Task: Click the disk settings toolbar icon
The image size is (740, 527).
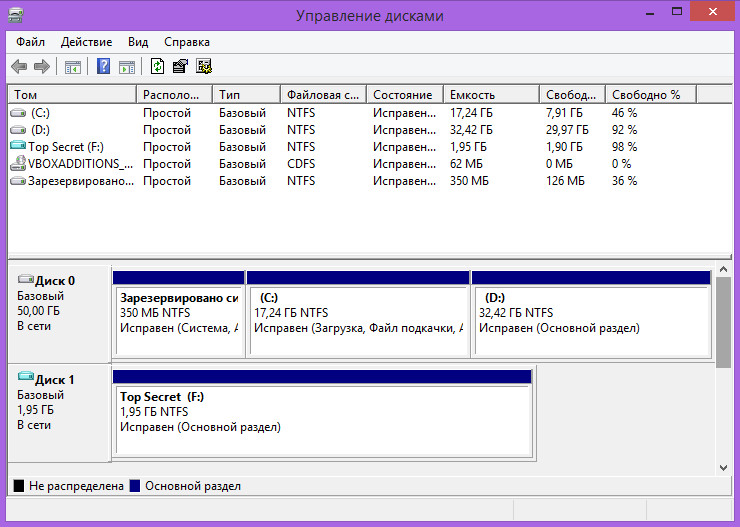Action: (x=204, y=66)
